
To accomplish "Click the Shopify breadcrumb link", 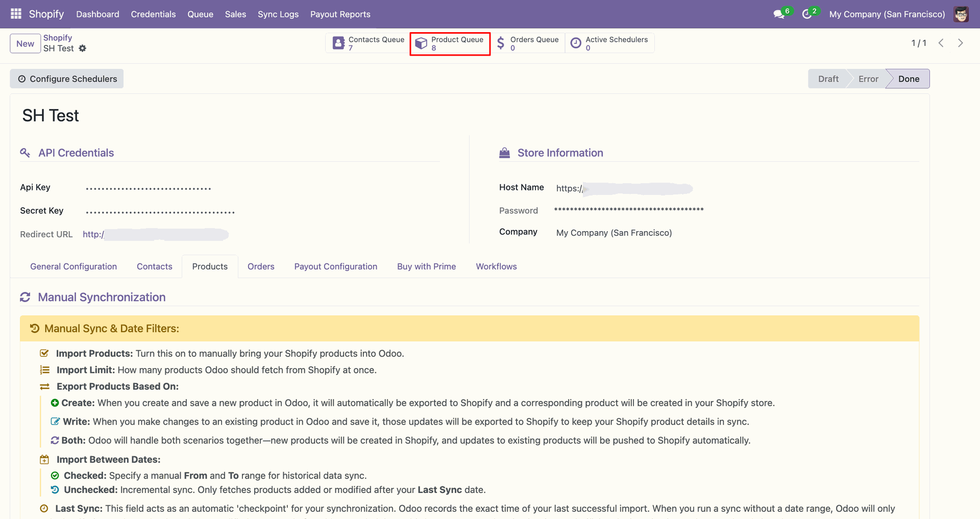I will [x=58, y=38].
